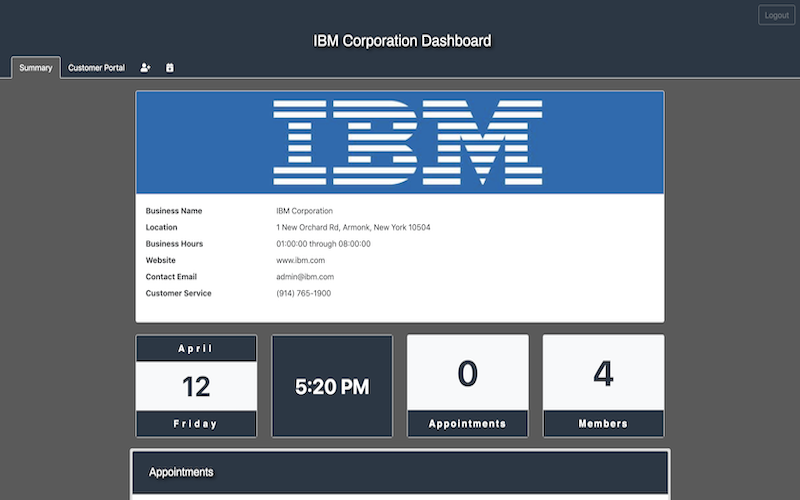Click the Business Hours label
Image resolution: width=800 pixels, height=500 pixels.
(174, 244)
